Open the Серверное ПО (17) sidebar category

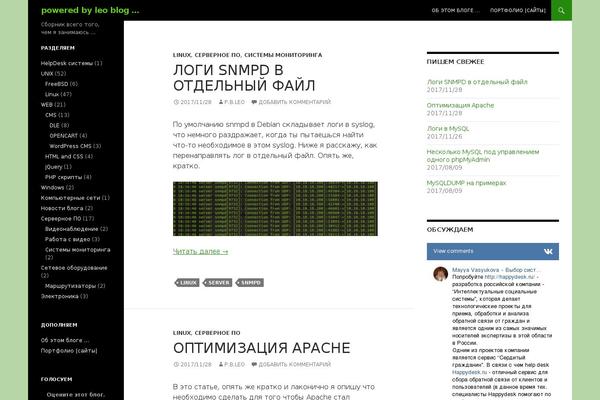pos(61,218)
